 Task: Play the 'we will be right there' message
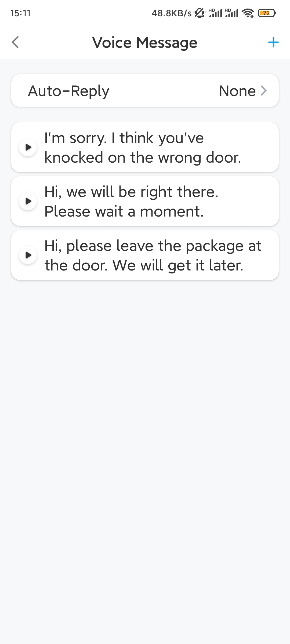click(x=28, y=201)
